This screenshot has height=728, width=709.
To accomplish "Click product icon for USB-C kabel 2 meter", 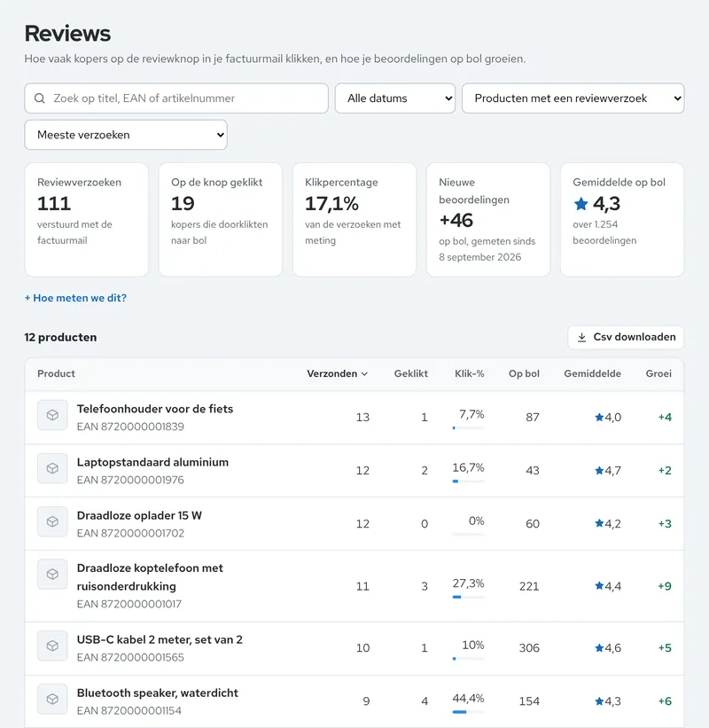I will coord(52,646).
